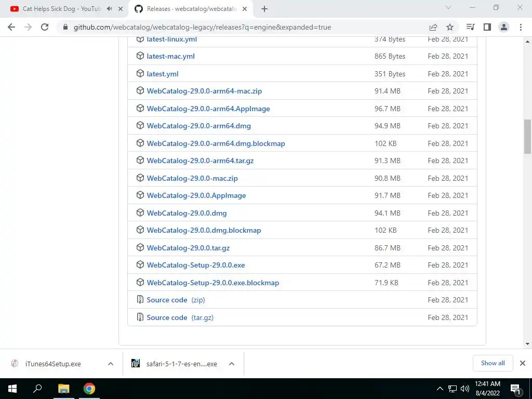Open the media control icon

(470, 27)
